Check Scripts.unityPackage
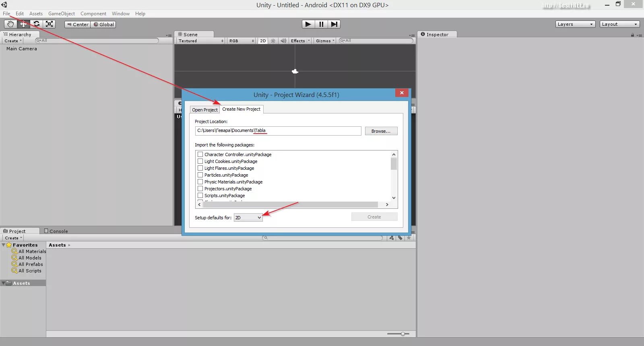Screen dimensions: 644x346 pos(200,196)
